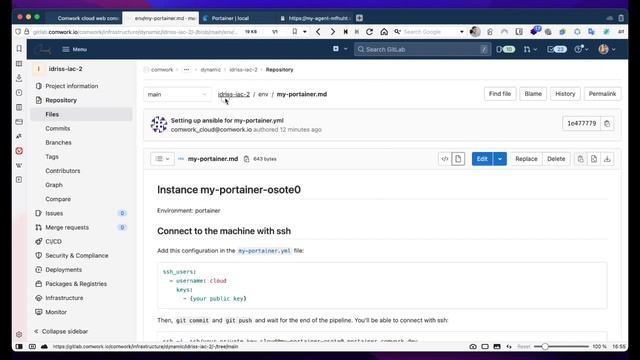Image resolution: width=640 pixels, height=360 pixels.
Task: Open Edit options dropdown arrow
Action: pos(500,159)
